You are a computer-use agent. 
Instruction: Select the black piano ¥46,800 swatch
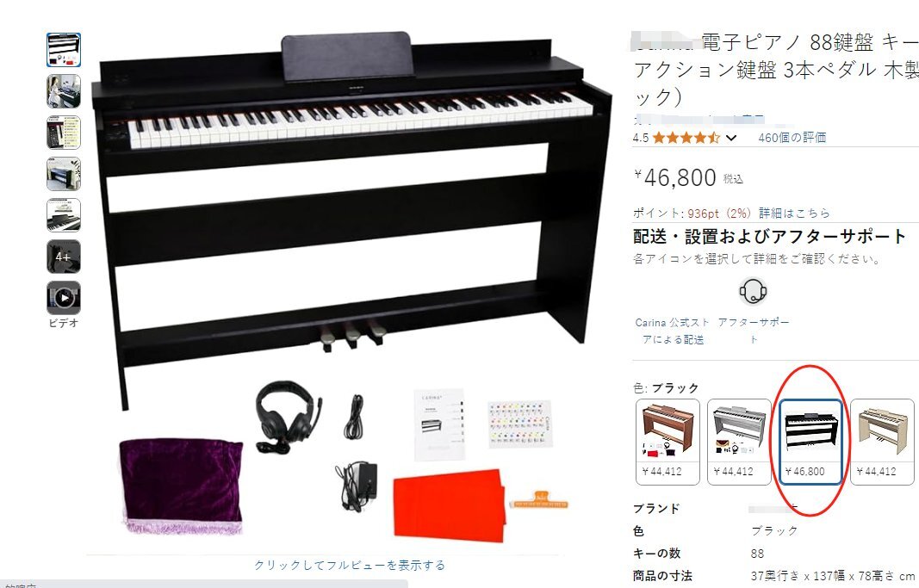tap(810, 443)
